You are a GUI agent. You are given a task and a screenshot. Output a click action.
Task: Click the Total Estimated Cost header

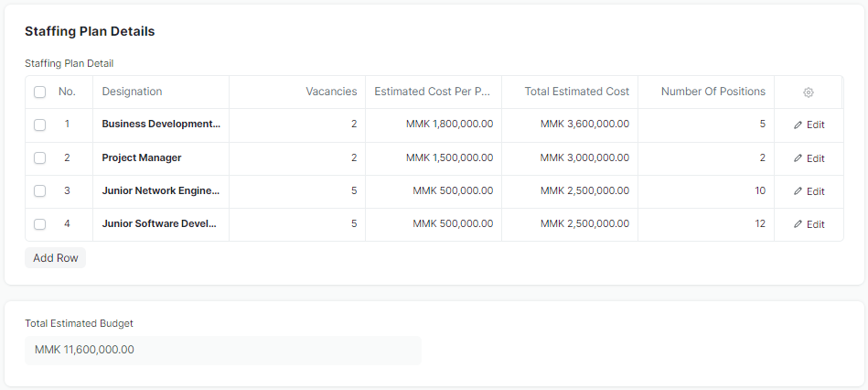click(x=570, y=92)
